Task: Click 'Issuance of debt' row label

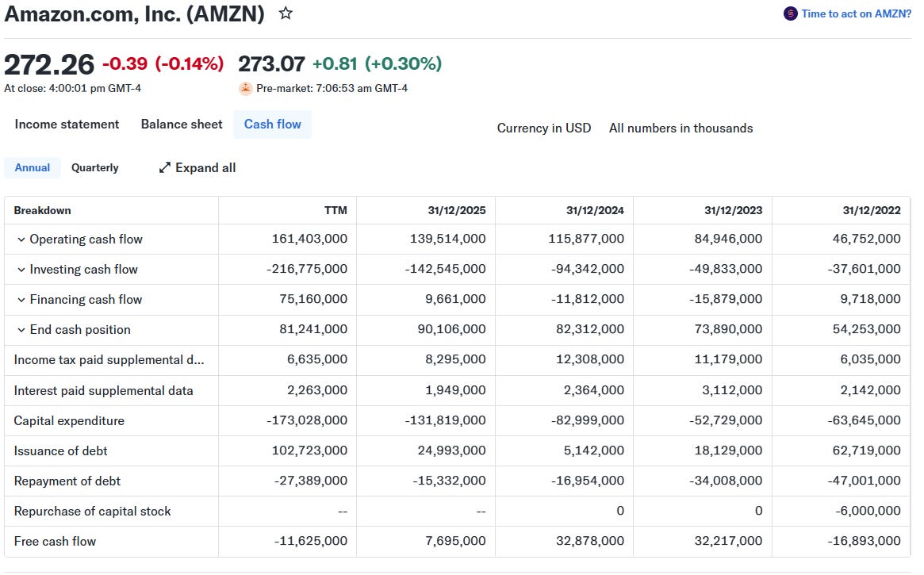Action: [x=60, y=450]
